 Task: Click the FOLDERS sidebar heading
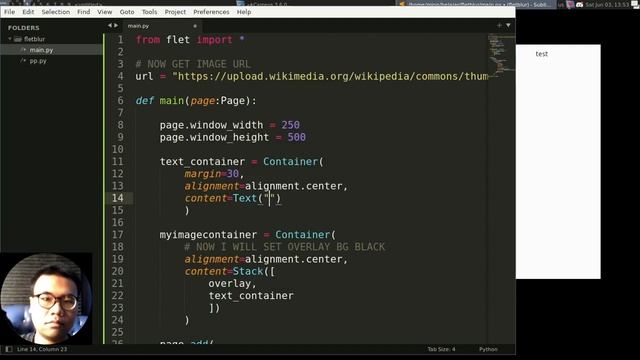pos(24,28)
